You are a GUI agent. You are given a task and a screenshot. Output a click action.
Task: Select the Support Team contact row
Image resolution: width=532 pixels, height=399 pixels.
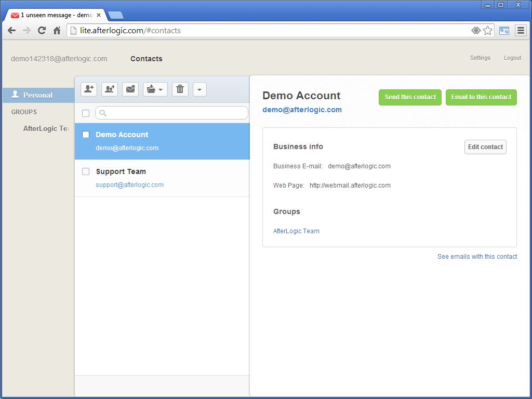162,178
